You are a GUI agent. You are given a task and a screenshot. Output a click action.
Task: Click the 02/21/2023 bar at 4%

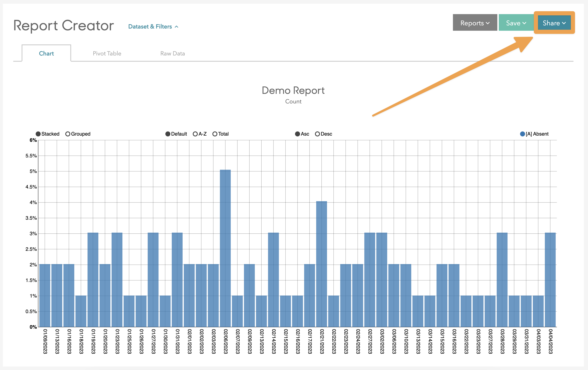(x=321, y=264)
